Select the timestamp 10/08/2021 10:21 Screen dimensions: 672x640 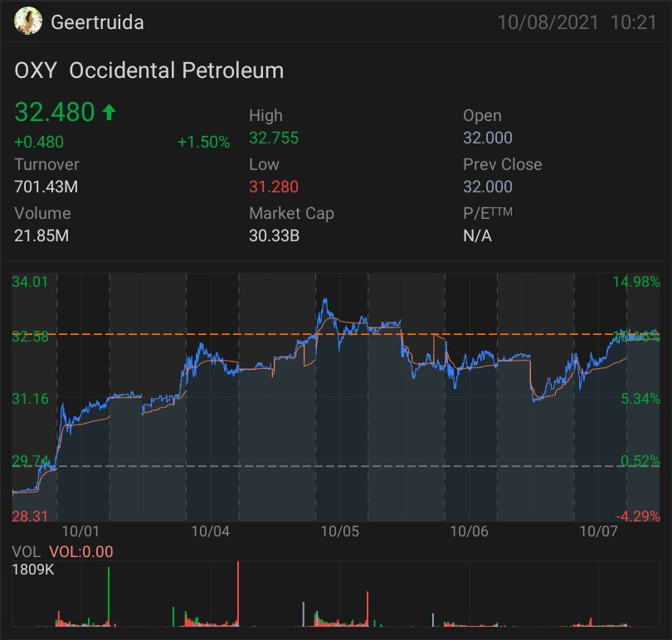pos(577,22)
